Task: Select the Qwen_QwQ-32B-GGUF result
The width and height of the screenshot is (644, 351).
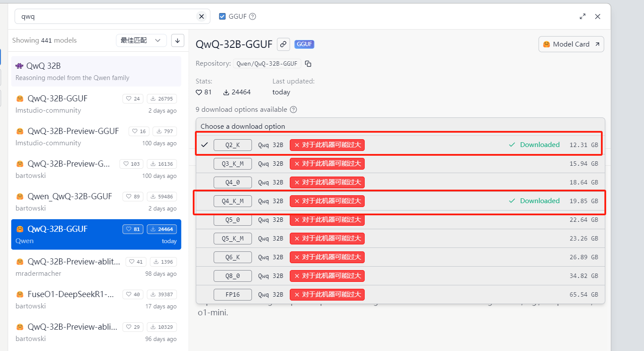Action: (x=96, y=202)
